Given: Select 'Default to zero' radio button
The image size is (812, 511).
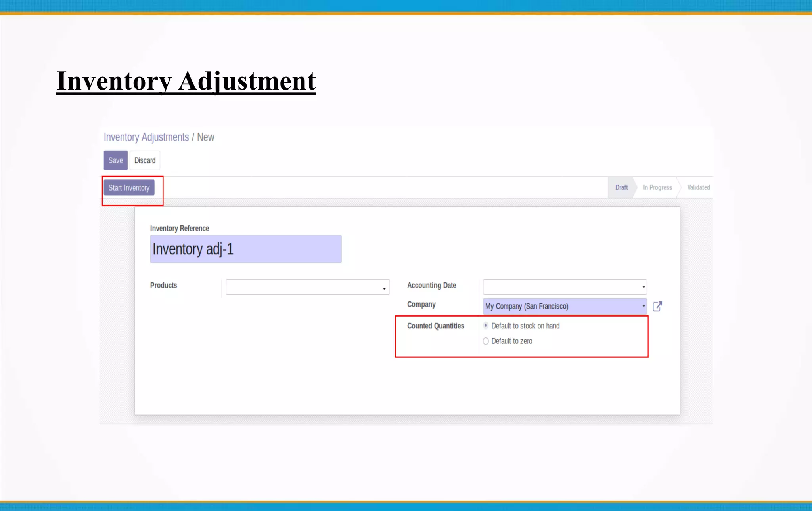Looking at the screenshot, I should coord(486,341).
